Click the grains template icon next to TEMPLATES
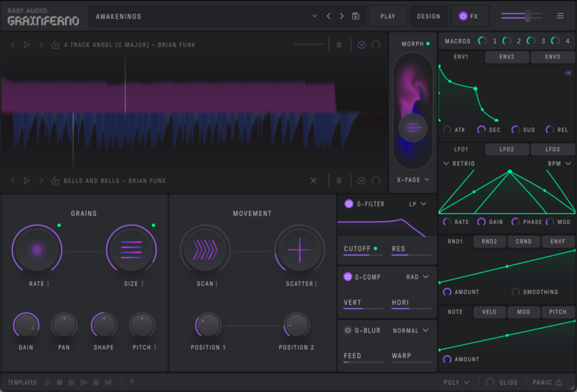This screenshot has height=392, width=577. 48,383
